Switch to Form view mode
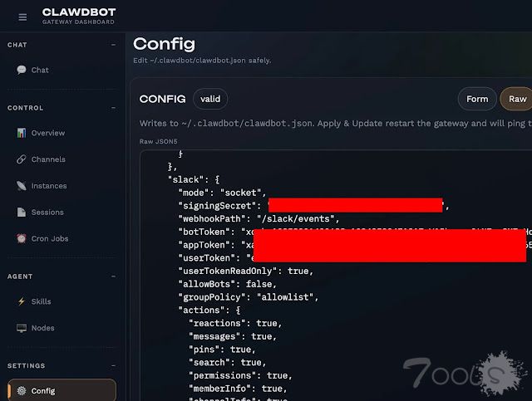This screenshot has width=532, height=401. pyautogui.click(x=477, y=99)
